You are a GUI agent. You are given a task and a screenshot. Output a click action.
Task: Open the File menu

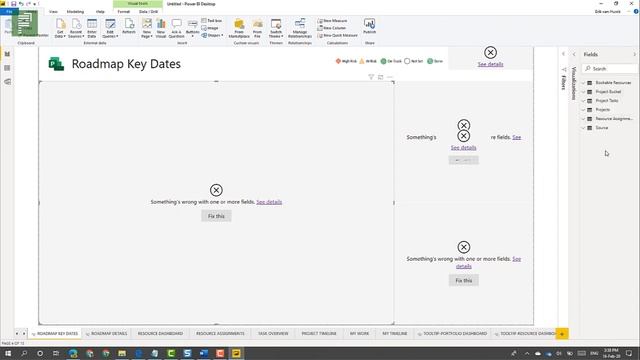[x=9, y=11]
